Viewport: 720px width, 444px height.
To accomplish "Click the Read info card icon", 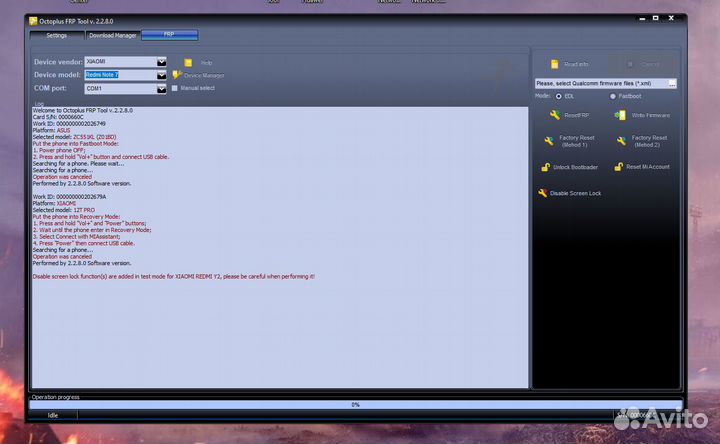I will click(554, 64).
